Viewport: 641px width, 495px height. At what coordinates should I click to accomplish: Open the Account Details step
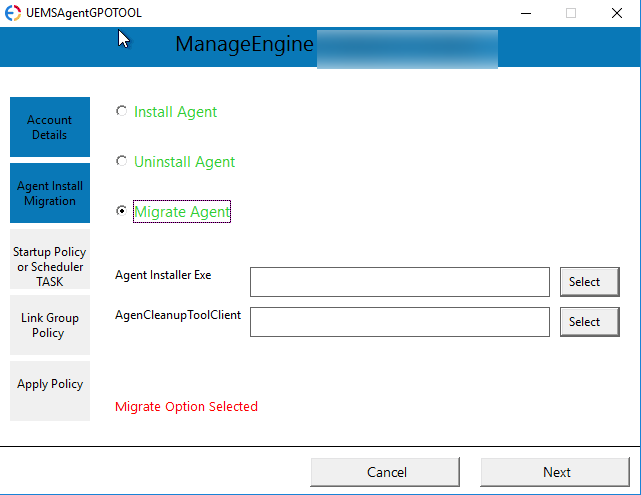click(x=50, y=127)
